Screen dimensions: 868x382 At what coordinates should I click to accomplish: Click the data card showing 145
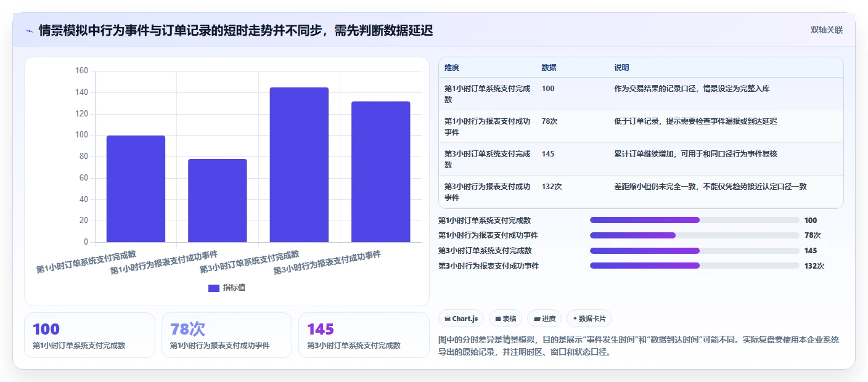[x=364, y=335]
